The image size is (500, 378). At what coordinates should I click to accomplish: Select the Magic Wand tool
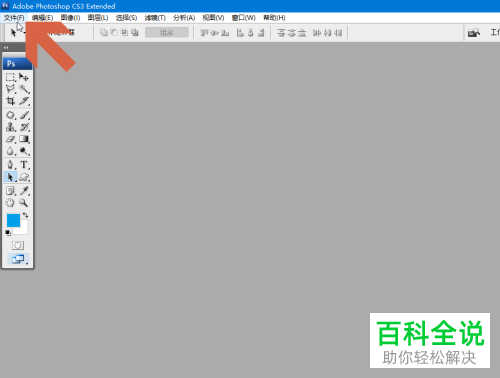point(24,89)
